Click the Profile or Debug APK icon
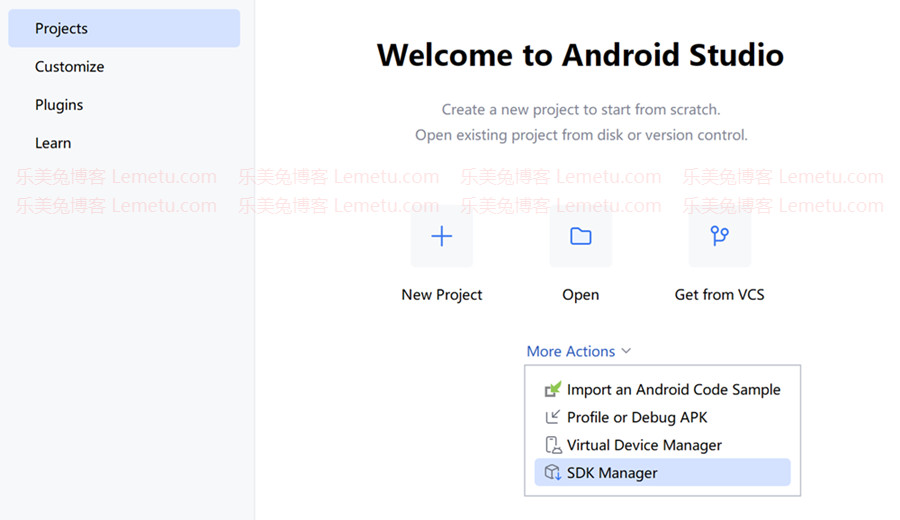This screenshot has width=900, height=520. tap(553, 417)
